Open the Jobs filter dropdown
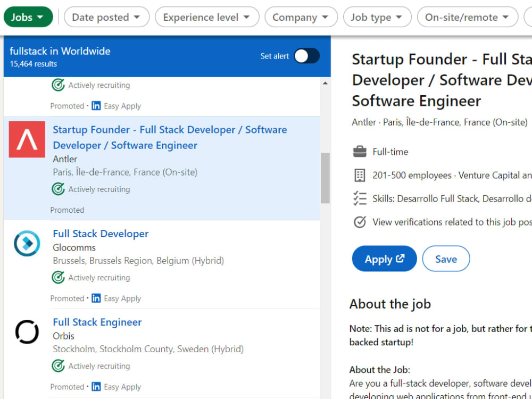532x399 pixels. 28,17
